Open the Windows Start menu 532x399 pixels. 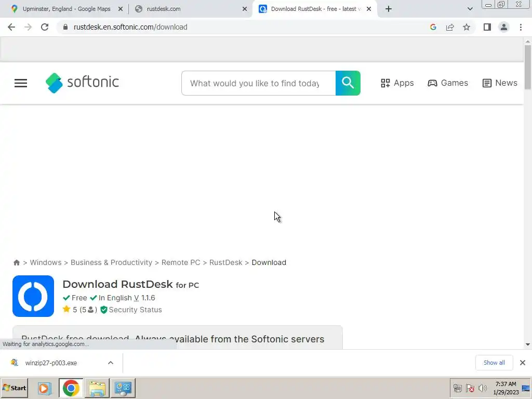(x=14, y=388)
